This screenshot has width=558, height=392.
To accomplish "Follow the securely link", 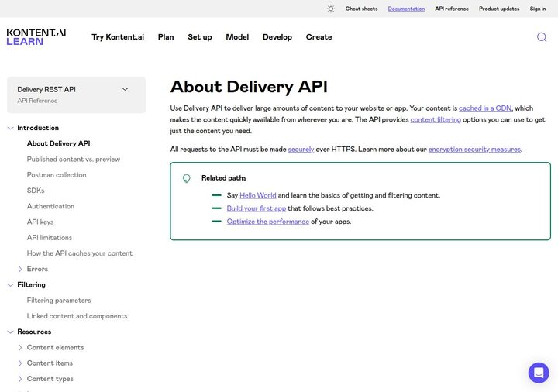I will (x=301, y=150).
